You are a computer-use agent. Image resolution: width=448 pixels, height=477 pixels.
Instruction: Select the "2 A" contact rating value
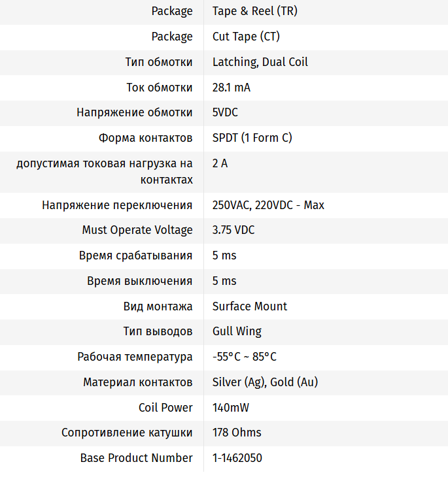pyautogui.click(x=220, y=163)
